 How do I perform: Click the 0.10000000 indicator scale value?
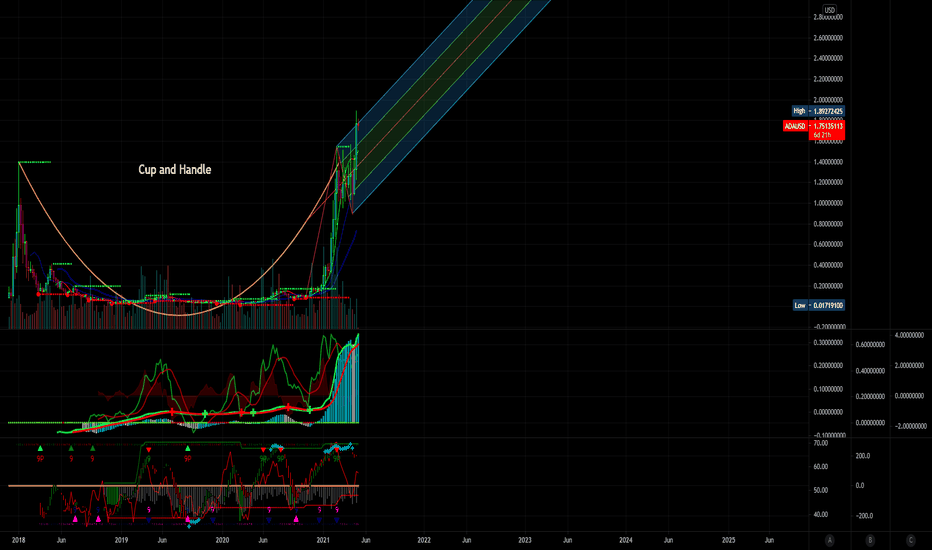point(828,389)
